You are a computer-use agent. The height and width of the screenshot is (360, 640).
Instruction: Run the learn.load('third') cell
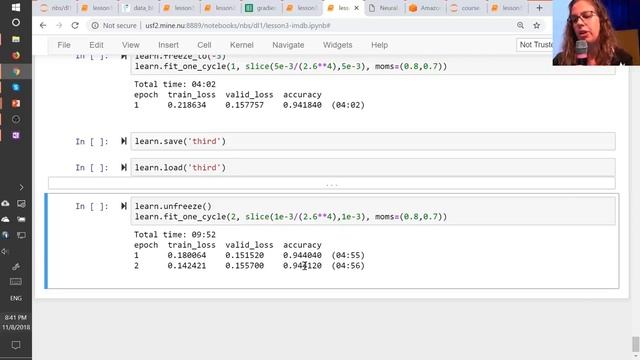tap(124, 167)
